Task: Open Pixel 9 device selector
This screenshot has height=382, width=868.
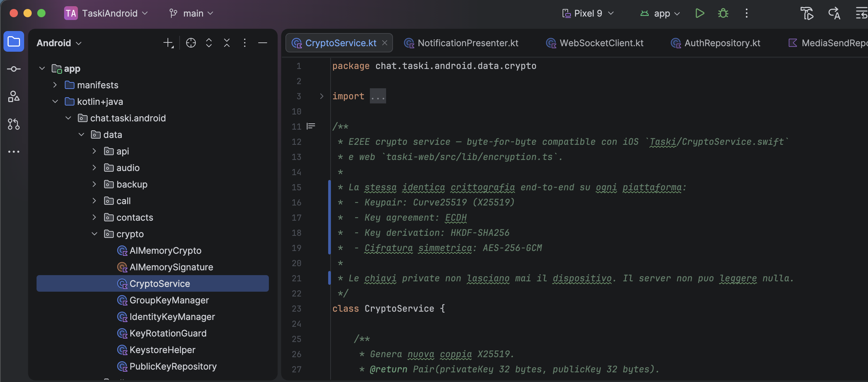Action: coord(588,13)
